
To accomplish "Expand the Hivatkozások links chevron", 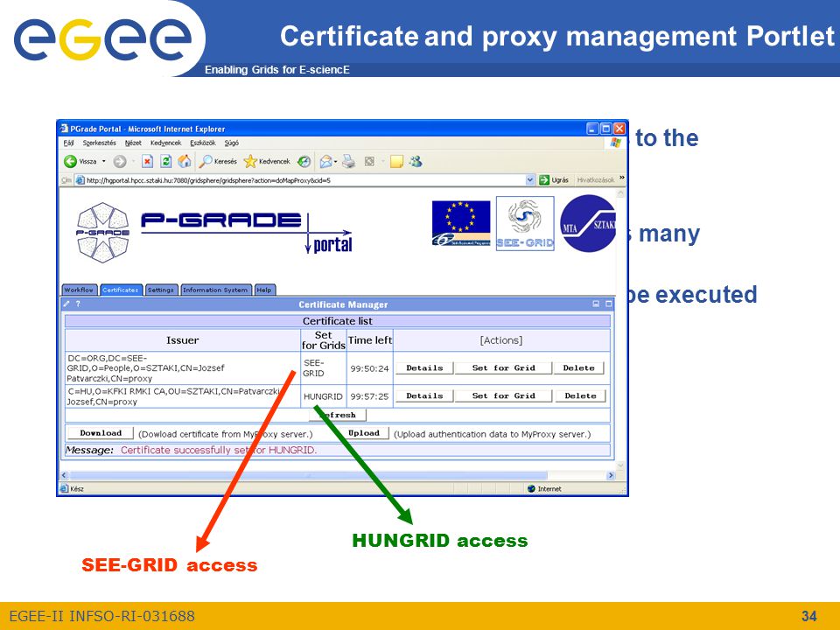I will click(x=621, y=178).
